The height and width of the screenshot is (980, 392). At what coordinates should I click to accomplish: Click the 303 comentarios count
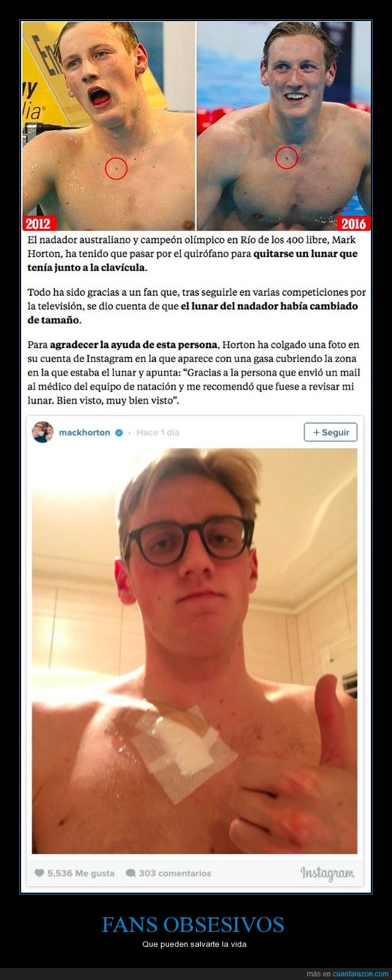[x=175, y=873]
